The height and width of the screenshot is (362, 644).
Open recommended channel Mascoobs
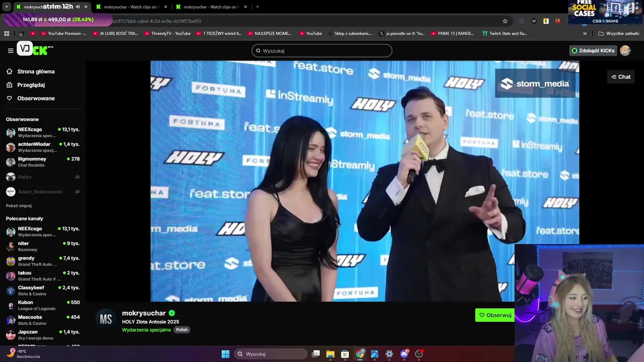point(43,320)
